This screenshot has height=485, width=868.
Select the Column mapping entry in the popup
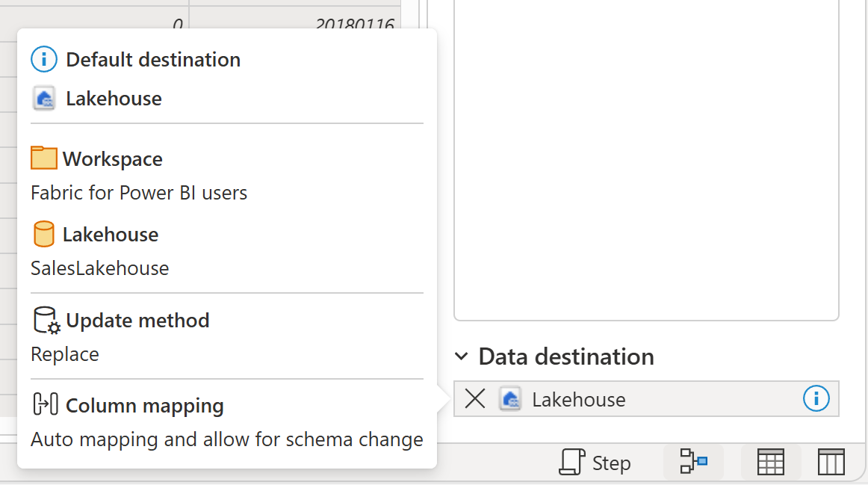point(145,406)
